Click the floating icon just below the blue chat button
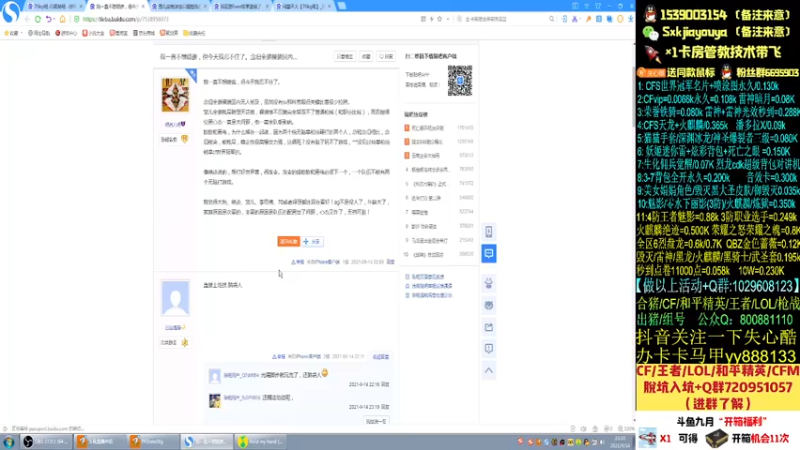Screen dimensions: 800x450 click(x=489, y=283)
